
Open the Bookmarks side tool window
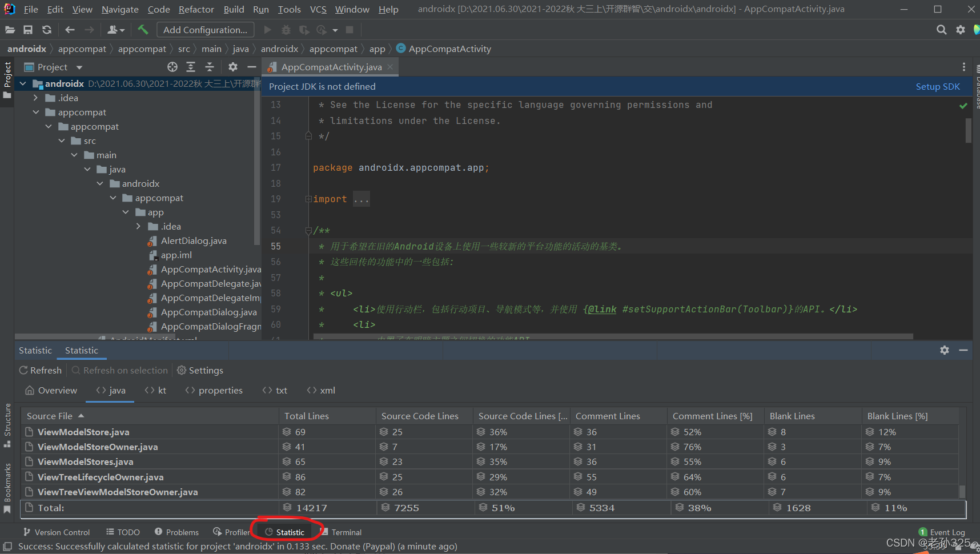click(x=7, y=488)
